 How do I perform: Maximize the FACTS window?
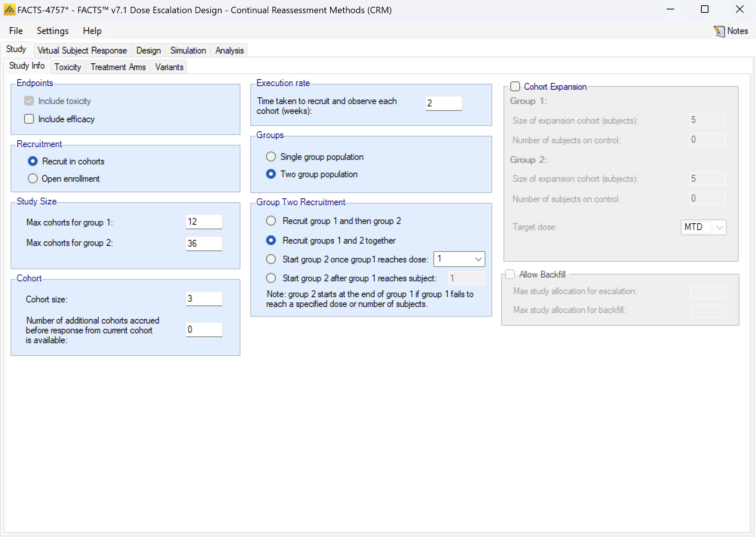point(704,9)
